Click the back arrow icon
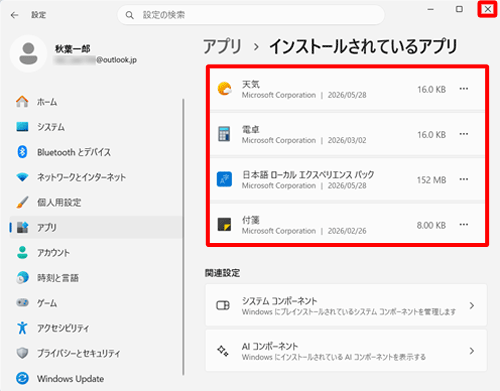Image resolution: width=500 pixels, height=391 pixels. [14, 15]
